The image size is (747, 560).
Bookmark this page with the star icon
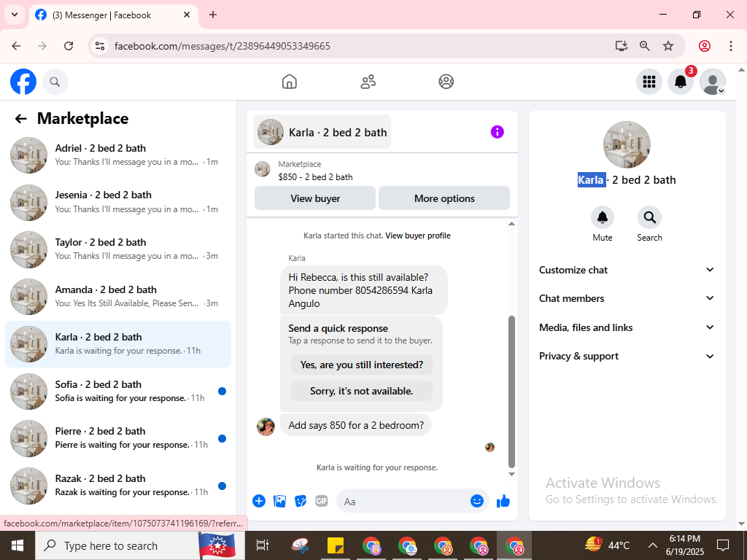[668, 46]
